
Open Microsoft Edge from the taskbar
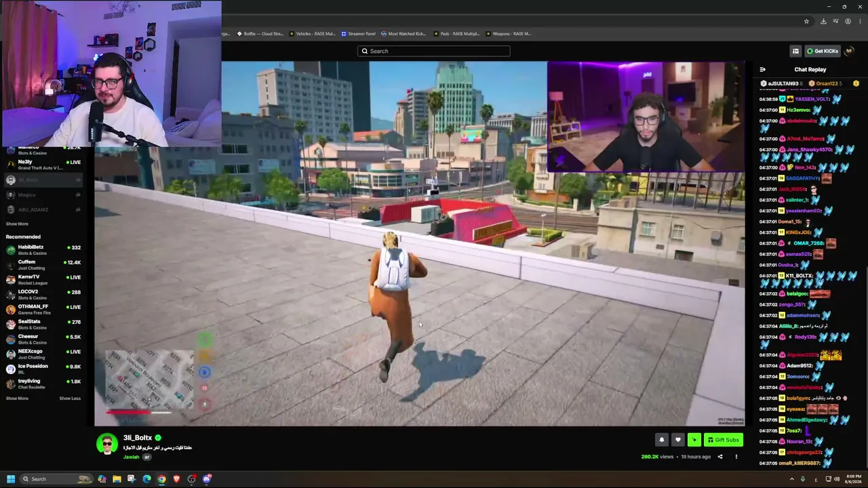tap(146, 479)
